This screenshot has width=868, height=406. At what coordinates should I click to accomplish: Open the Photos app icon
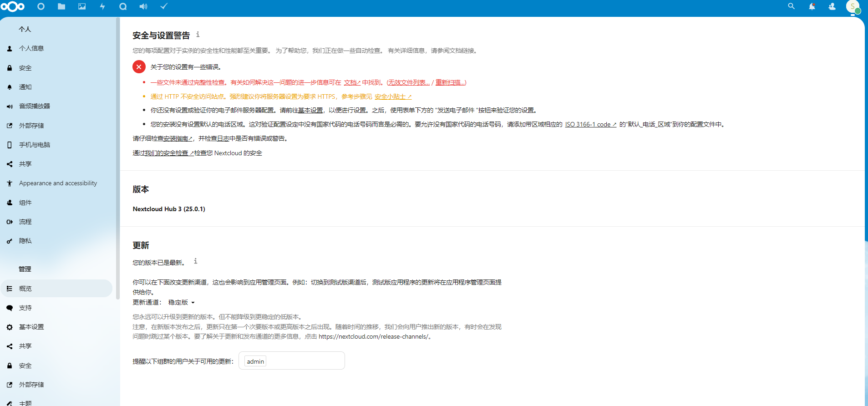[82, 6]
